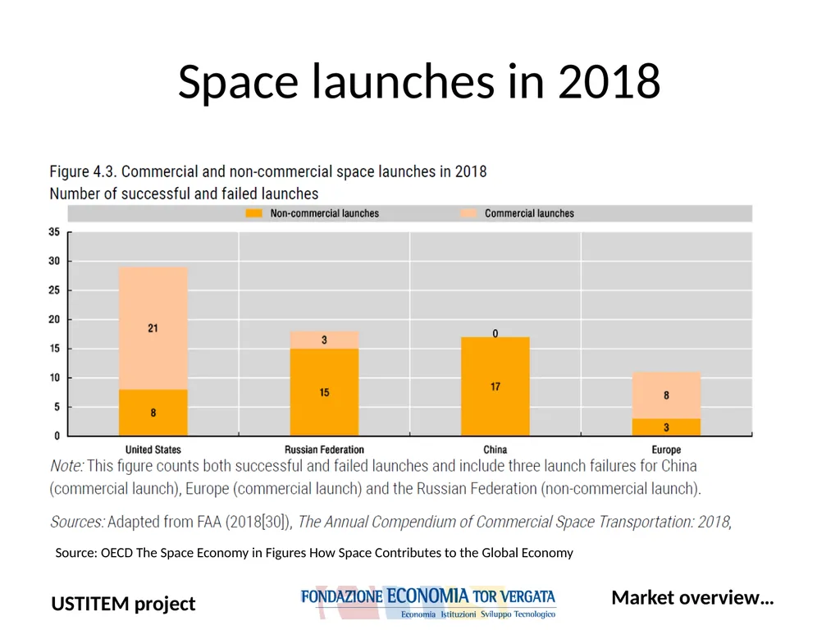Click the y-axis value 25
This screenshot has width=840, height=630.
click(x=54, y=290)
